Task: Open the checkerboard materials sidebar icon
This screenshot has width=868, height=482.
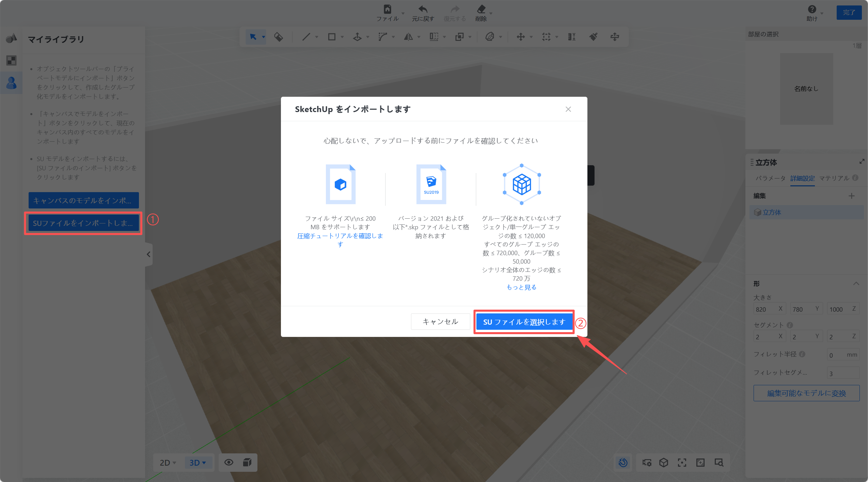Action: [x=11, y=61]
